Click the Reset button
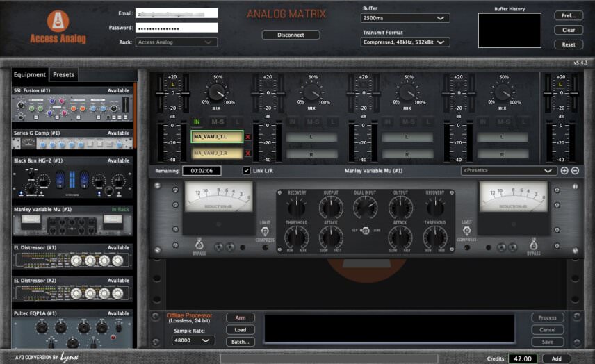 tap(569, 44)
